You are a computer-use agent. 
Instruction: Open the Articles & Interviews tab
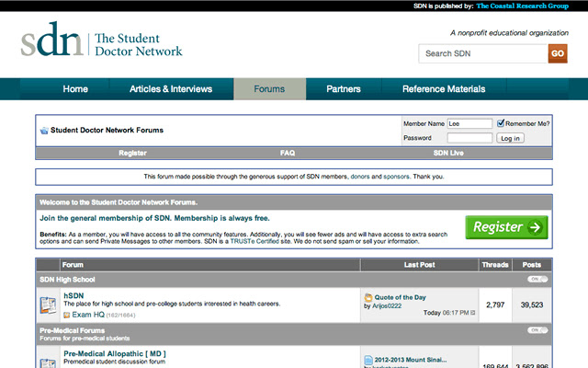click(x=171, y=89)
